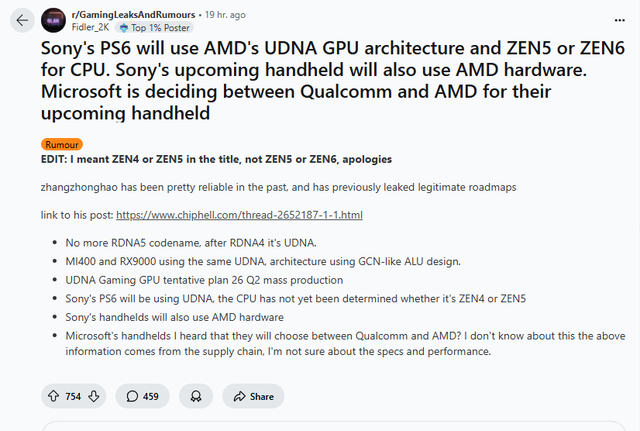The width and height of the screenshot is (640, 431).
Task: Open the GamingLeaksAndRumours subreddit avatar
Action: tap(53, 20)
